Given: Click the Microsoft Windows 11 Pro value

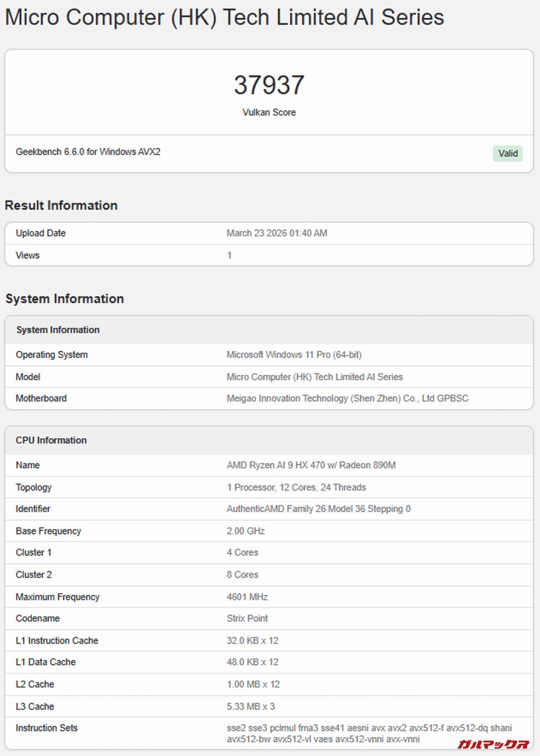Looking at the screenshot, I should pos(294,355).
